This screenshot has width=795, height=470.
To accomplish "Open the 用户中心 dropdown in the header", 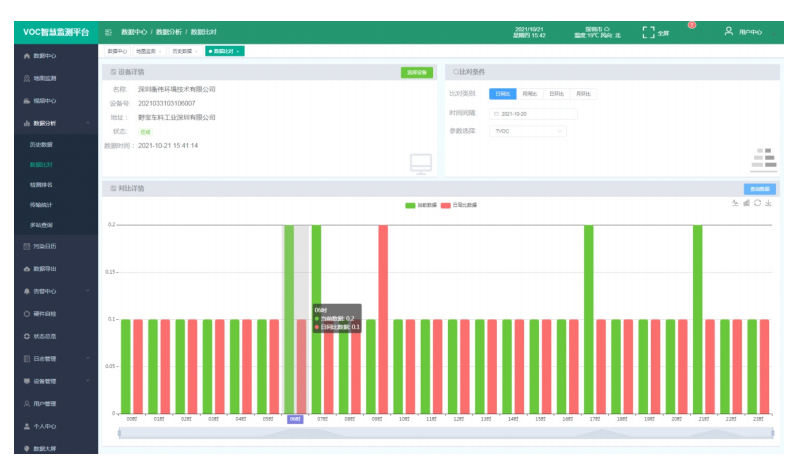I will pyautogui.click(x=750, y=32).
